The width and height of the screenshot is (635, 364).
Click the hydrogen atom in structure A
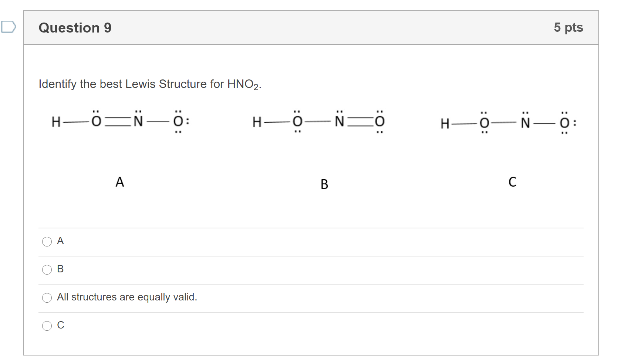[x=56, y=122]
